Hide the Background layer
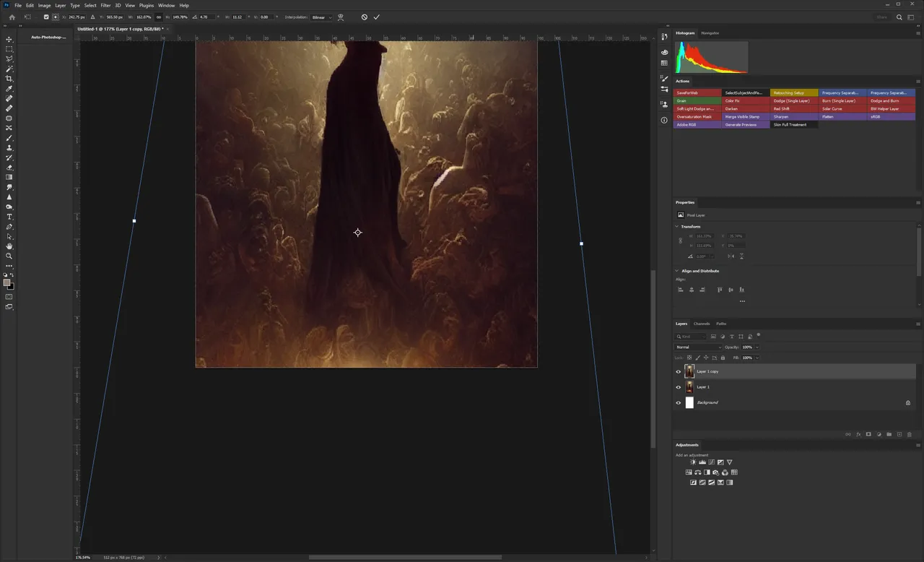 (678, 402)
